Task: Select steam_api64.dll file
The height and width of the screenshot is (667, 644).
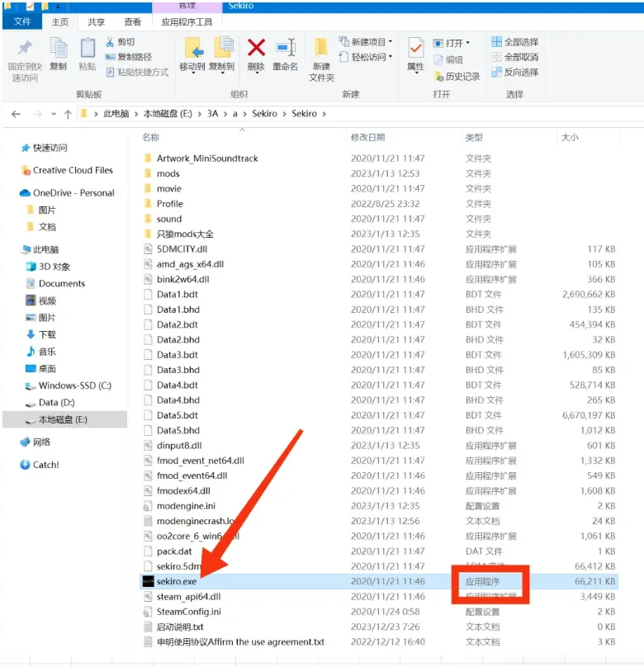Action: click(188, 597)
